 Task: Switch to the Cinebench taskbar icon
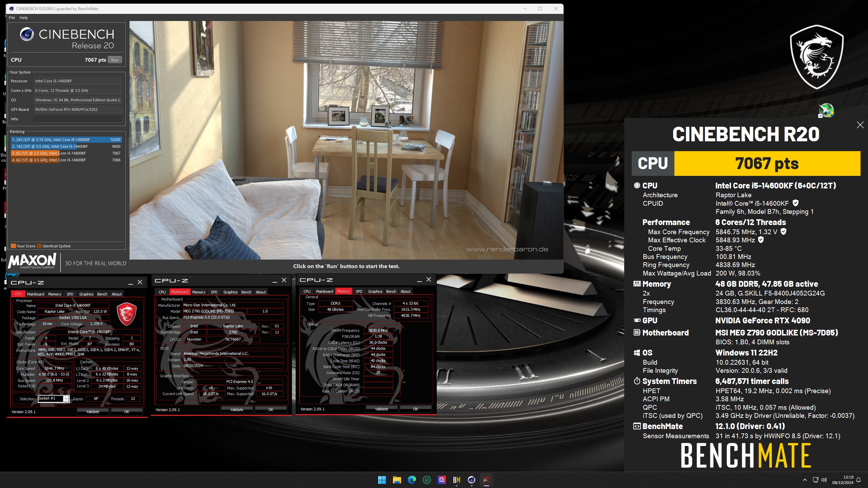point(471,480)
